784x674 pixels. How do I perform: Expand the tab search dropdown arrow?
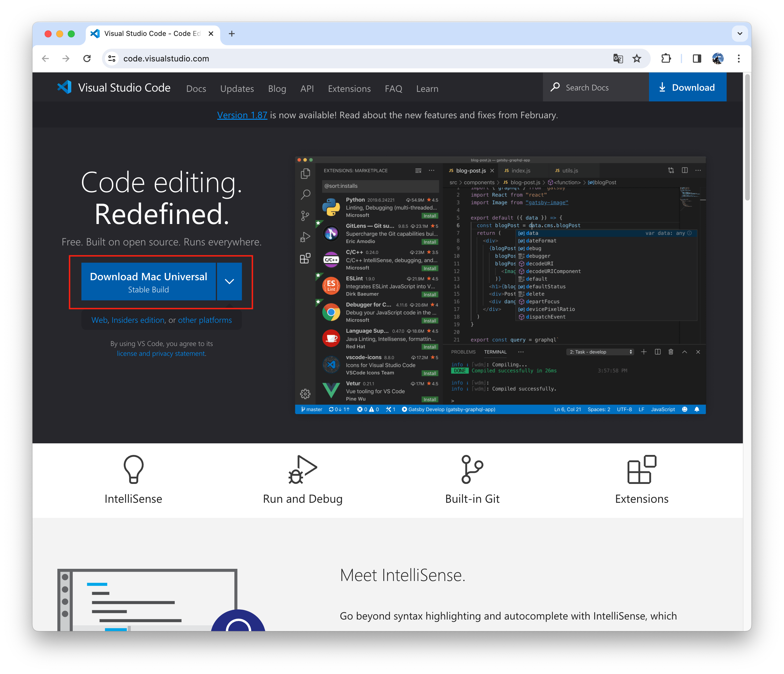click(x=740, y=34)
